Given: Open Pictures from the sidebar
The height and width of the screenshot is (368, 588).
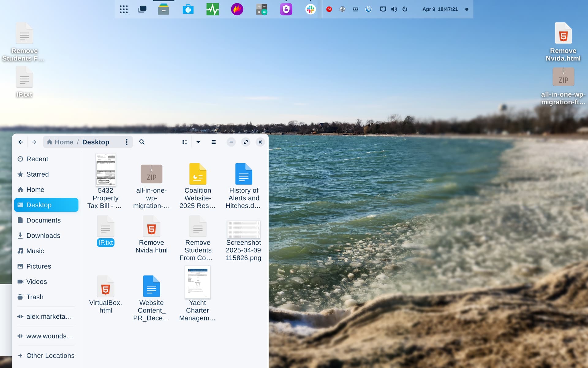Looking at the screenshot, I should point(46,266).
